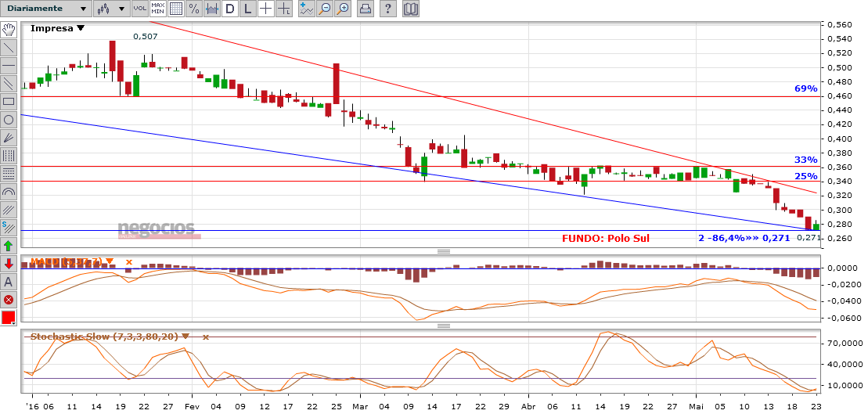Select the text annotation tool
Viewport: 868px width, 414px height.
pyautogui.click(x=9, y=282)
